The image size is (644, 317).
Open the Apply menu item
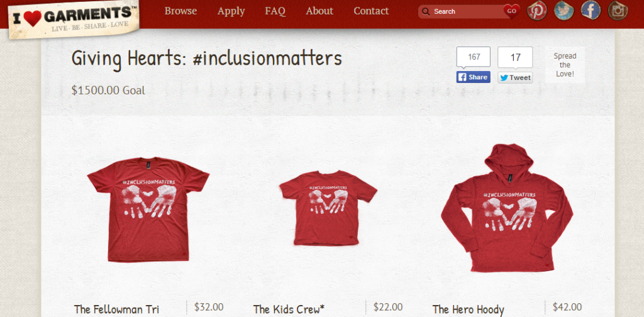pos(231,11)
